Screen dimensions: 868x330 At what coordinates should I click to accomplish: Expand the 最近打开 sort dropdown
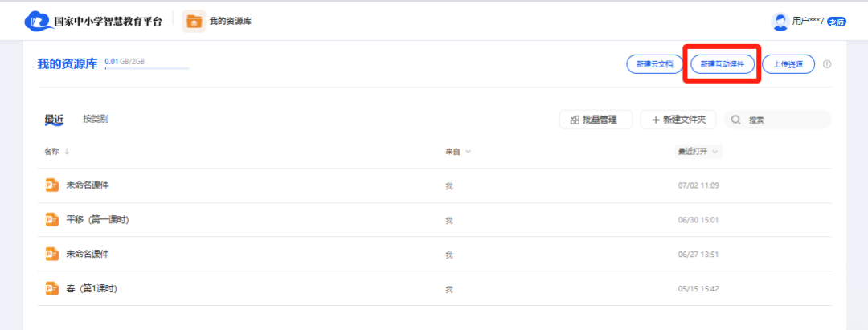click(714, 151)
